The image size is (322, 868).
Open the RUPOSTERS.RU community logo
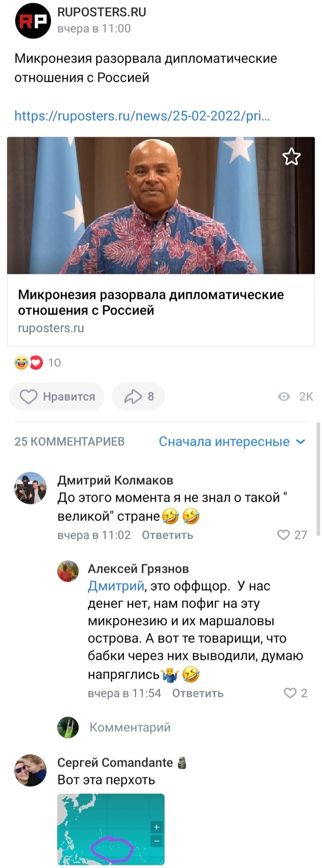pos(32,21)
